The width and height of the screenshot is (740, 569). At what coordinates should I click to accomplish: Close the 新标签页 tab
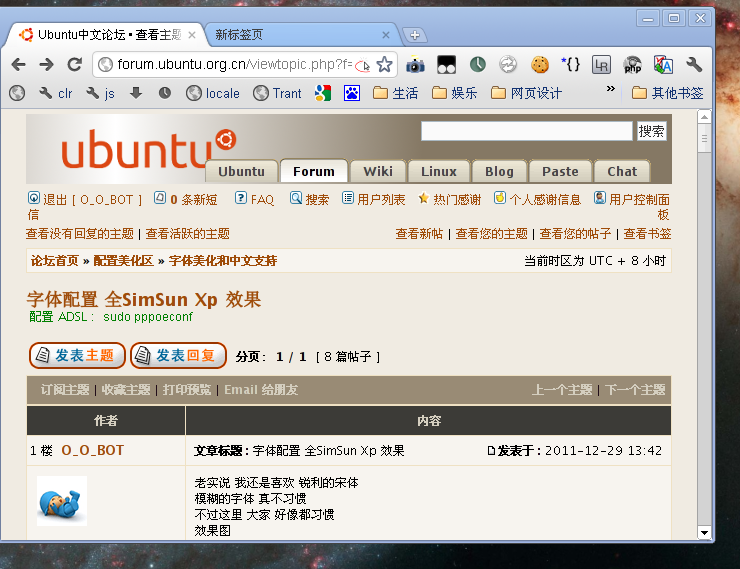click(x=386, y=35)
